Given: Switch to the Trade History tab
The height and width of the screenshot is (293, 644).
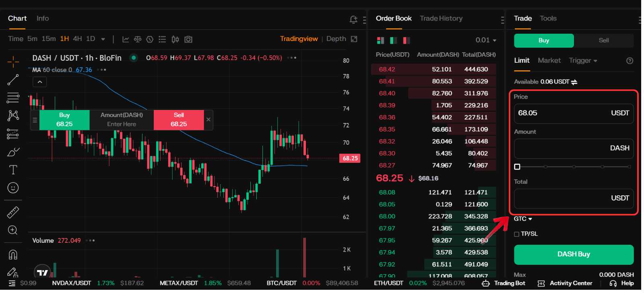Looking at the screenshot, I should (x=441, y=18).
